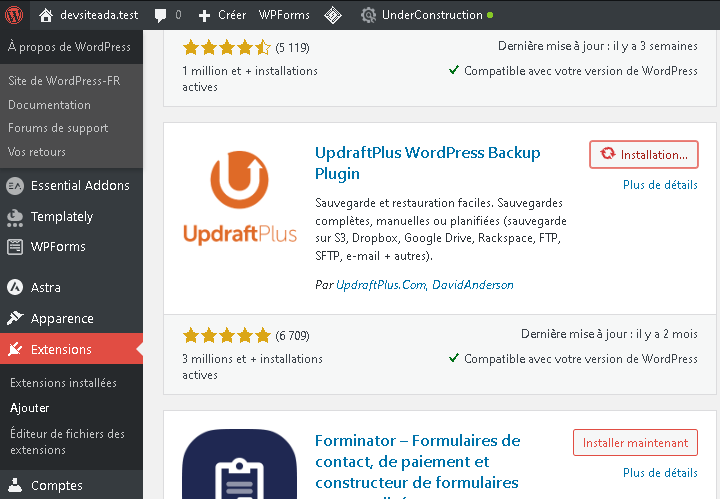Image resolution: width=720 pixels, height=499 pixels.
Task: Click the Essential Addons EA icon
Action: (x=15, y=186)
